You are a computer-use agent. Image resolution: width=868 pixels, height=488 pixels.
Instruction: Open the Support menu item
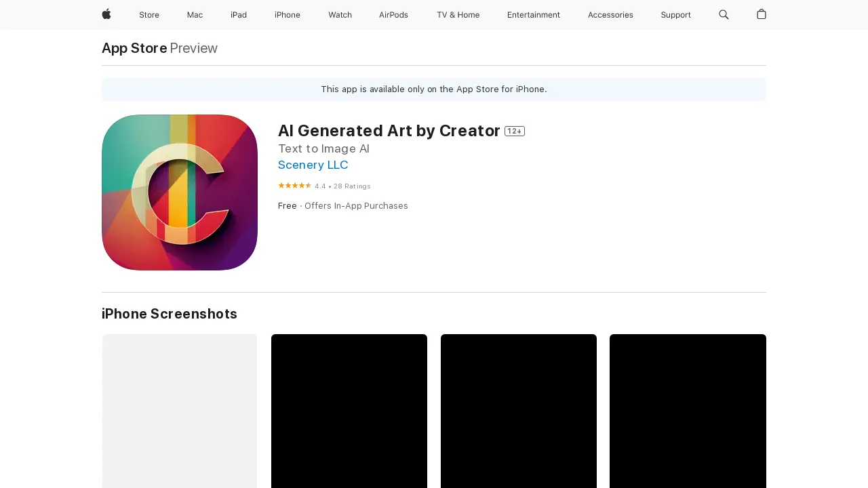(x=675, y=15)
